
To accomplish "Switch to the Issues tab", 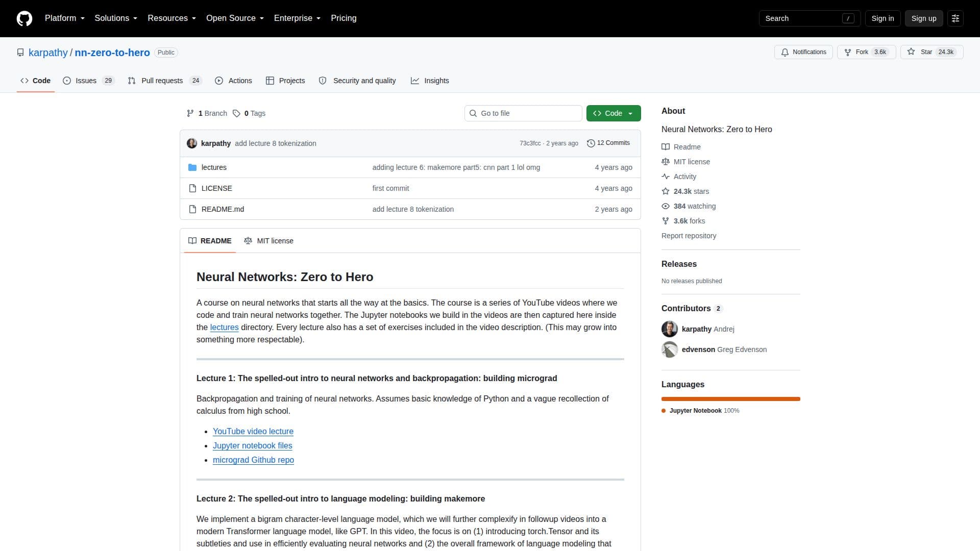I will coord(88,81).
